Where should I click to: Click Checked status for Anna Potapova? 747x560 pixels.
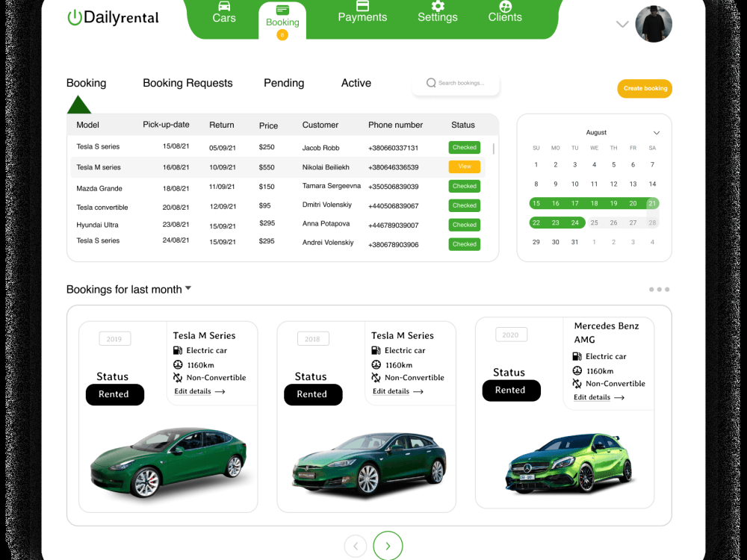pyautogui.click(x=465, y=225)
